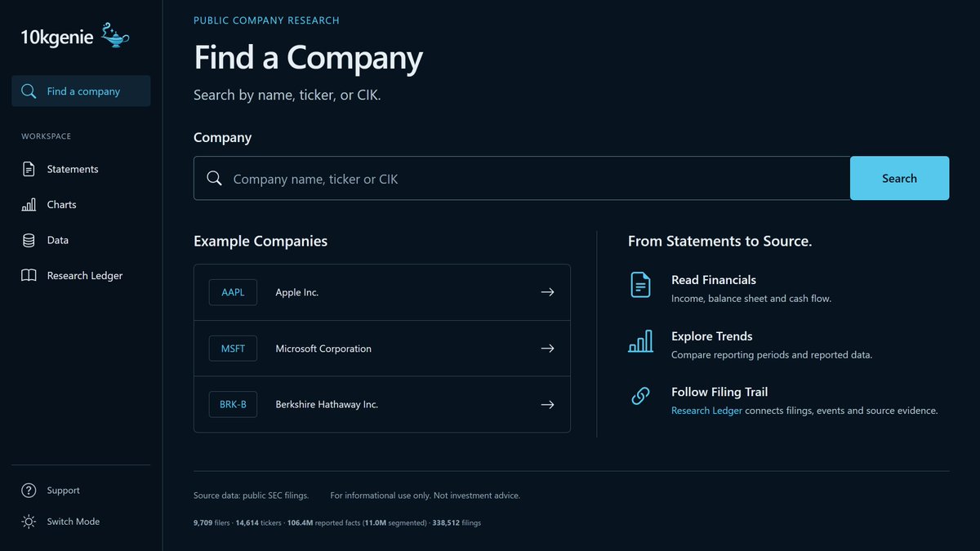Click the magnifier icon inside the search field
This screenshot has width=980, height=551.
(214, 178)
